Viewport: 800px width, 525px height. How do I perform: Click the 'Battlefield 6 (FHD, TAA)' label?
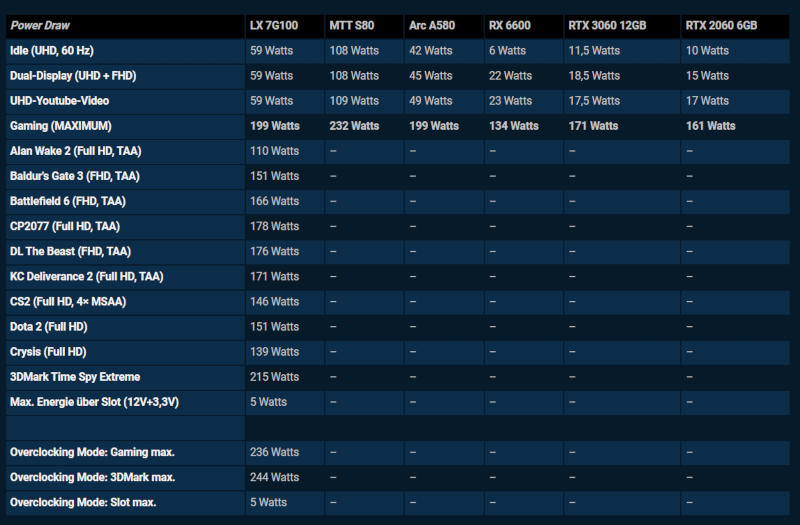[x=67, y=201]
